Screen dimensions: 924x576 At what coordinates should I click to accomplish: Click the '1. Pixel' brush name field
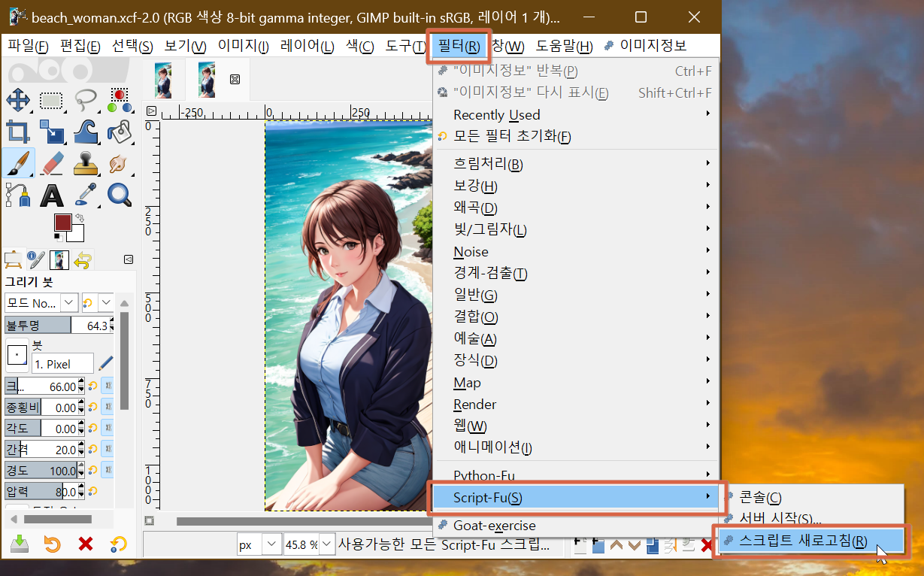click(x=62, y=363)
